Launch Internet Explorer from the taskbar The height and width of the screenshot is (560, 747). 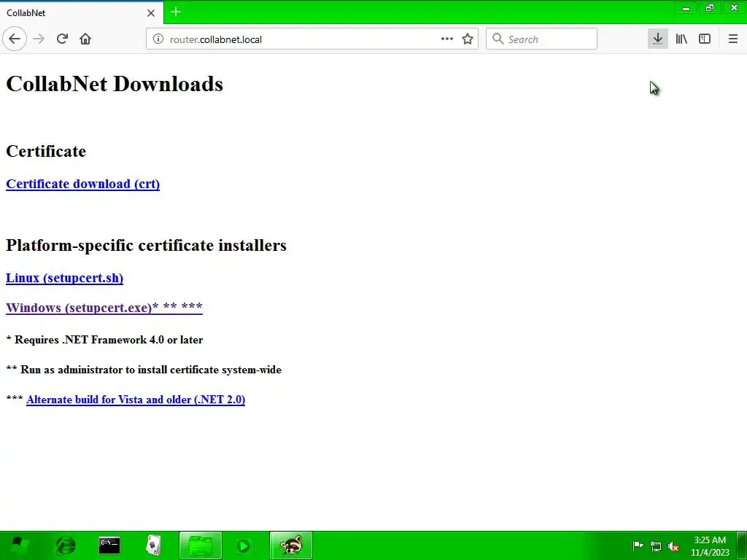click(x=66, y=545)
